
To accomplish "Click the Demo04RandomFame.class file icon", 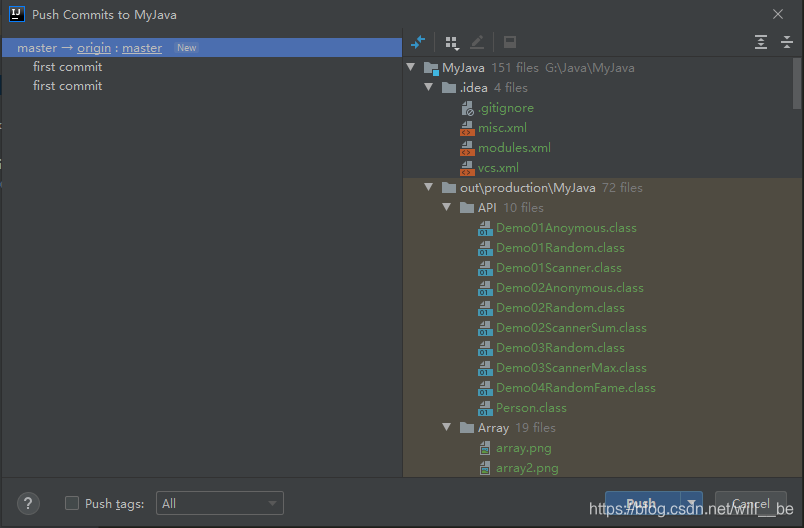I will pos(485,388).
